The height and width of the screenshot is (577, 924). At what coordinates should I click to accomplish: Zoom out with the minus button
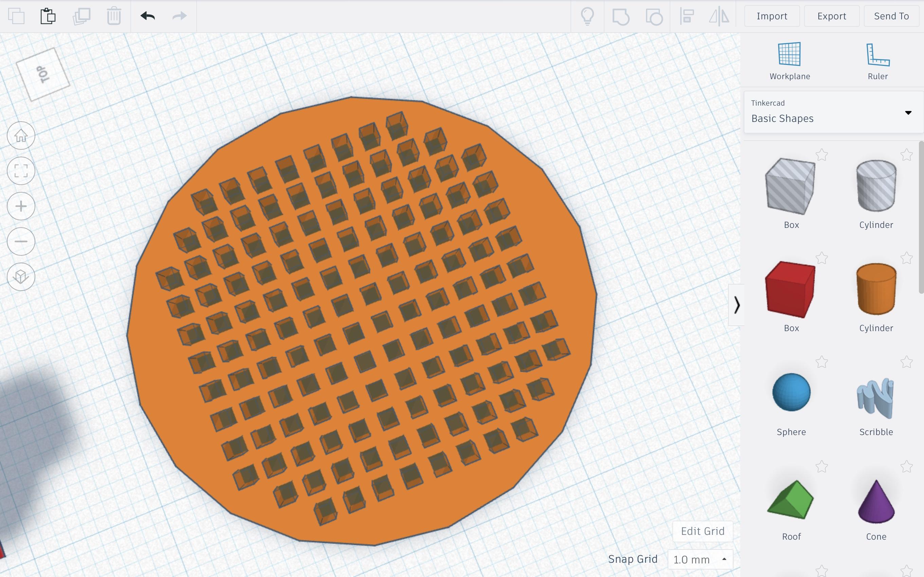(x=21, y=241)
